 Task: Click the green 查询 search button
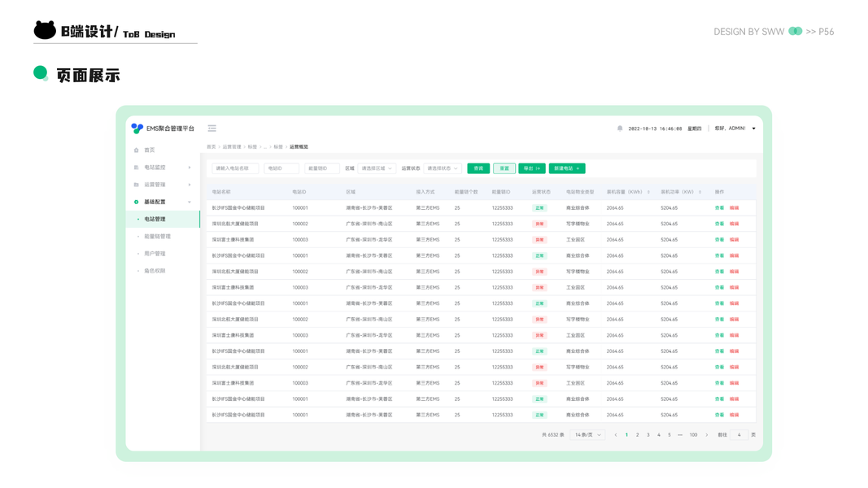click(478, 168)
